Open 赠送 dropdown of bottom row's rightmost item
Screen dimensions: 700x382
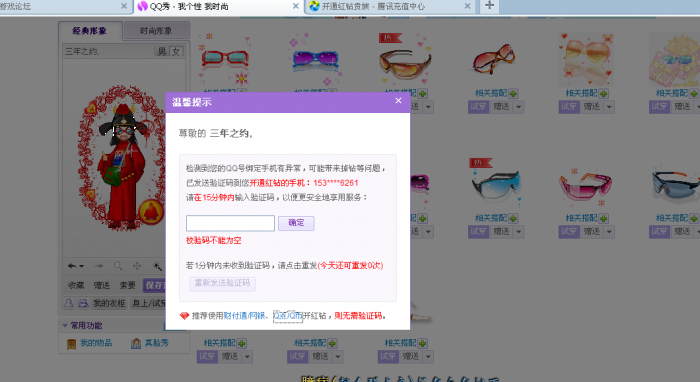[428, 357]
